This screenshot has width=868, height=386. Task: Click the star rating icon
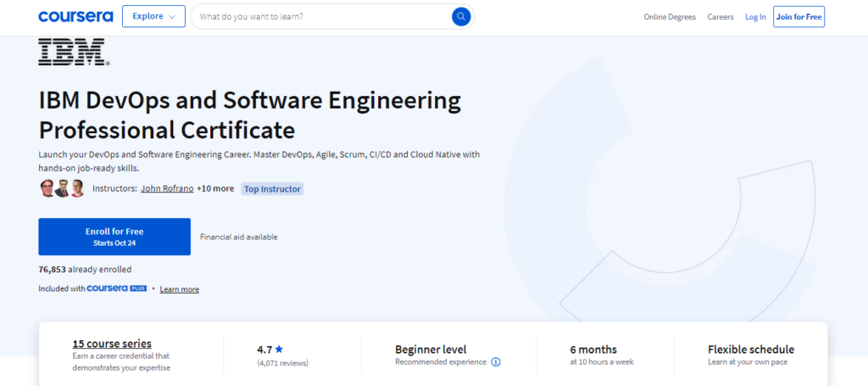(279, 350)
